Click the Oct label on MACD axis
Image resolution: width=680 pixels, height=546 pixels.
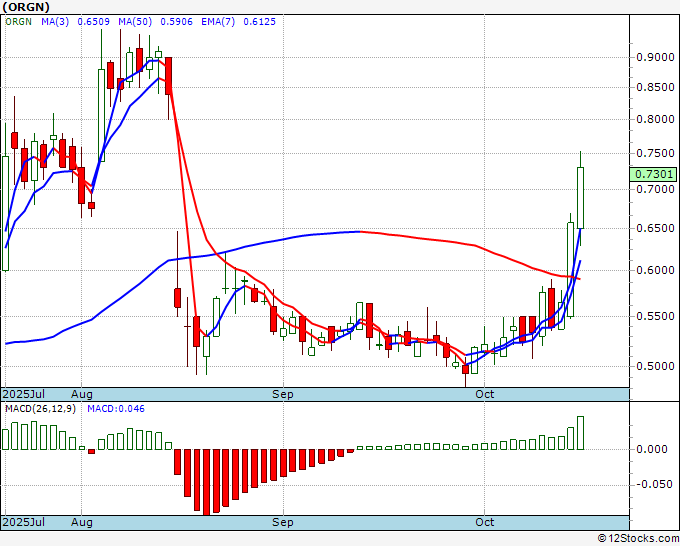(x=484, y=522)
